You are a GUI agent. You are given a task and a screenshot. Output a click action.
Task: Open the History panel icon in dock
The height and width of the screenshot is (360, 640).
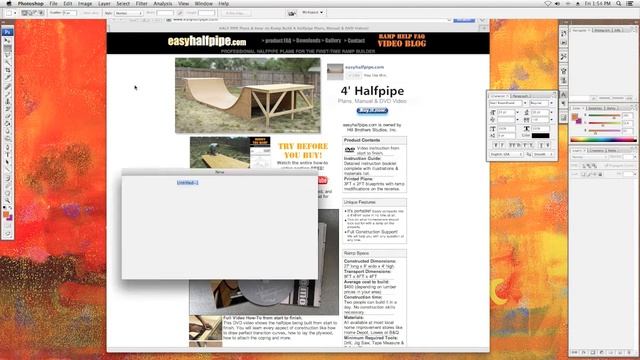point(564,34)
